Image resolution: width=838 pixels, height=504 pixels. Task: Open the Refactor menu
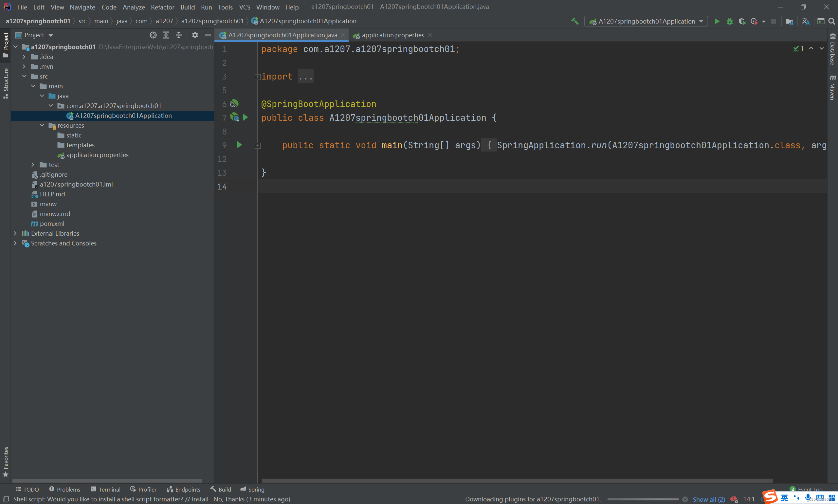point(162,7)
